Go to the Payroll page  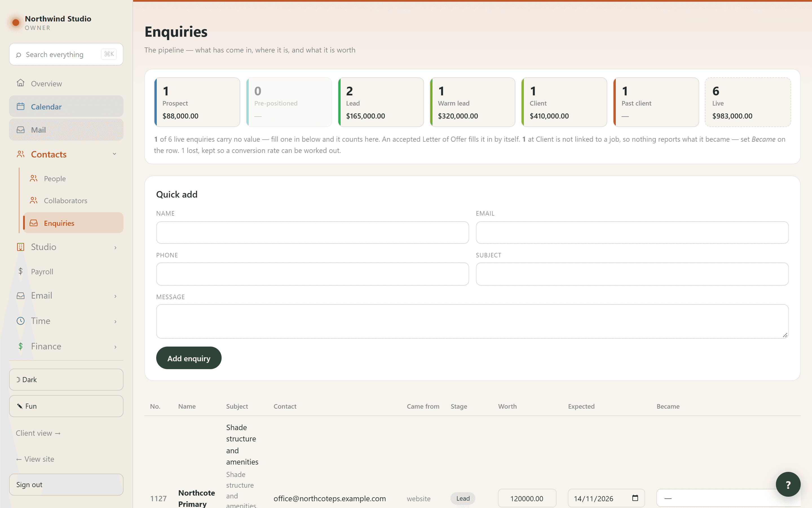coord(66,271)
